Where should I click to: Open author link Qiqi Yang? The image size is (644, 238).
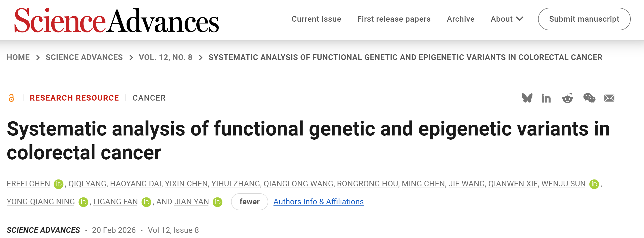[x=87, y=184]
